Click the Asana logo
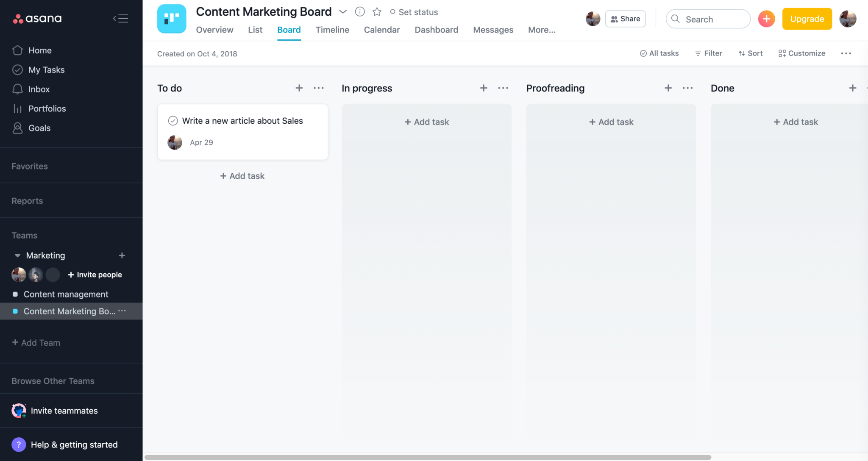Viewport: 868px width, 461px height. [x=37, y=19]
